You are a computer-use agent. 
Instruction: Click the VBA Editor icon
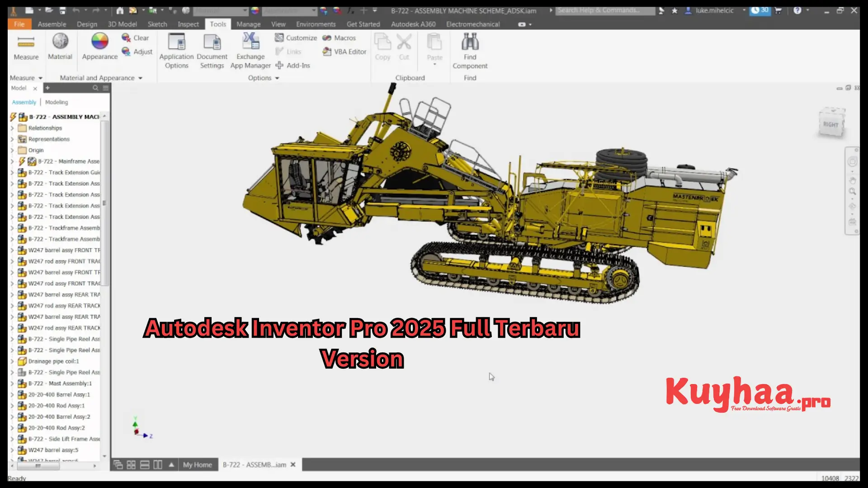[327, 52]
